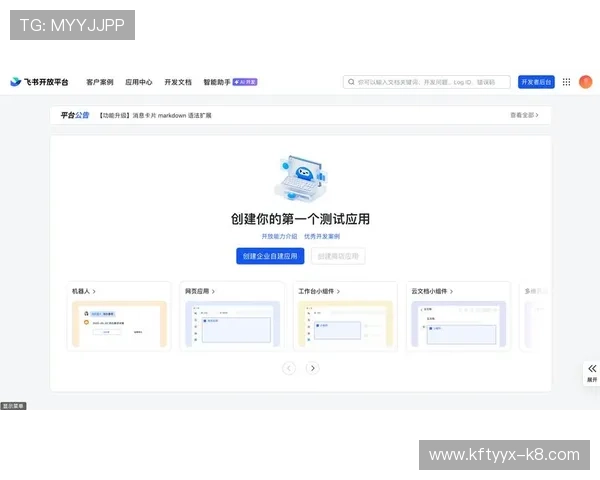The height and width of the screenshot is (480, 600).
Task: Open the 客户案例 menu item
Action: pyautogui.click(x=100, y=82)
